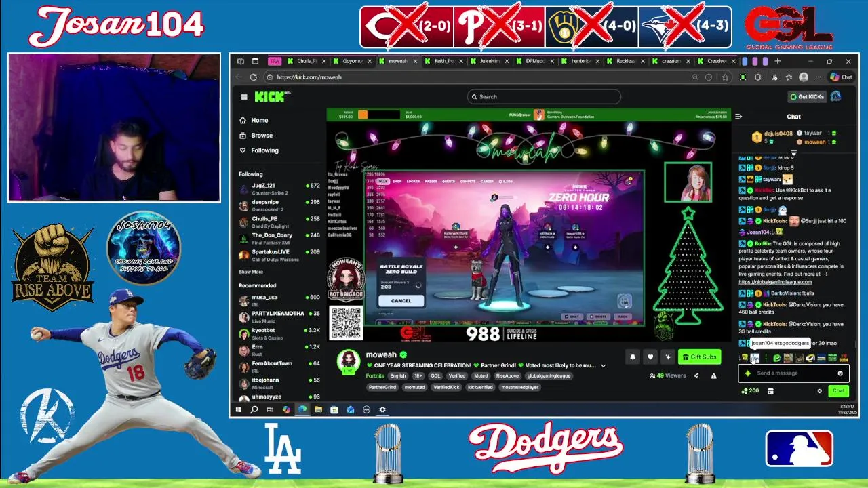Image resolution: width=868 pixels, height=488 pixels.
Task: Open SpartakusLIVE channel in sidebar
Action: click(279, 255)
